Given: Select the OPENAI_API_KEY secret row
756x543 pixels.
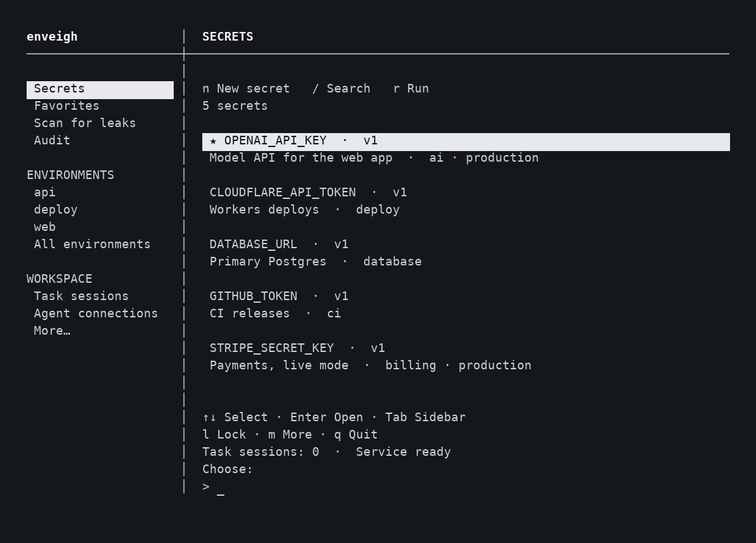Looking at the screenshot, I should 466,142.
